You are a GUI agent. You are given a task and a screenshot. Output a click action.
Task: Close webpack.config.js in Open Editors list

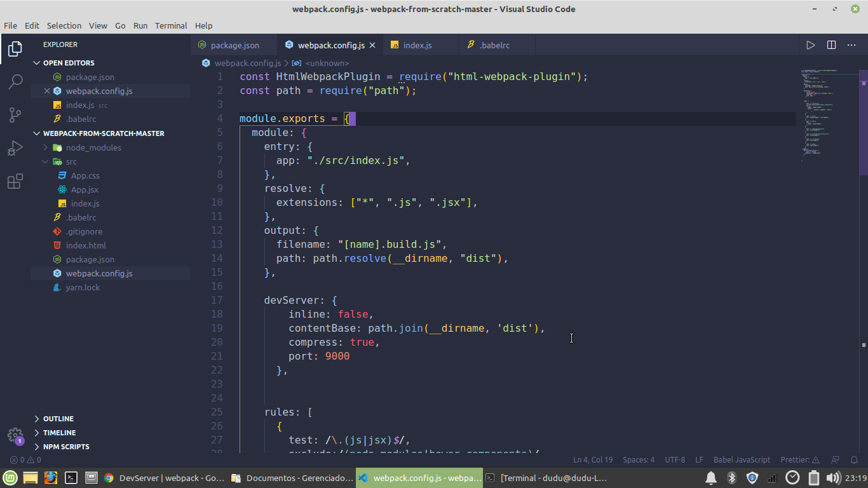click(47, 91)
